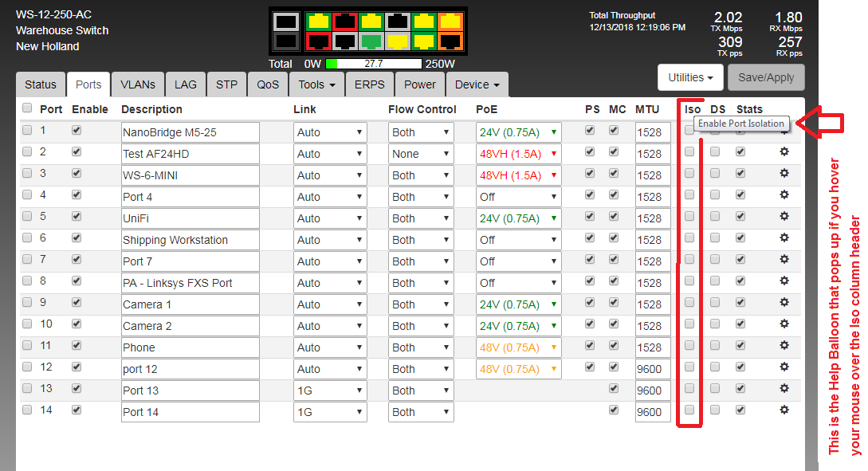Image resolution: width=868 pixels, height=471 pixels.
Task: Click the gear icon for UniFi port
Action: (784, 216)
